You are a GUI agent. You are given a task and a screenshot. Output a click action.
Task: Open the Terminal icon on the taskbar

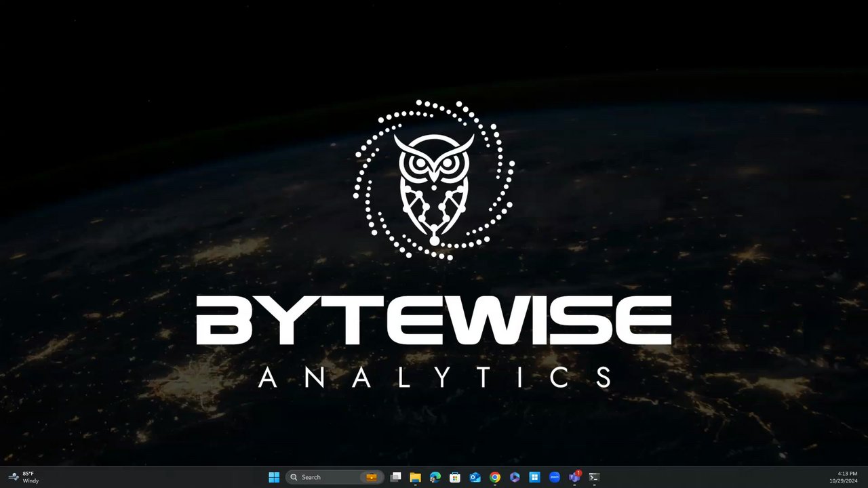[x=594, y=477]
